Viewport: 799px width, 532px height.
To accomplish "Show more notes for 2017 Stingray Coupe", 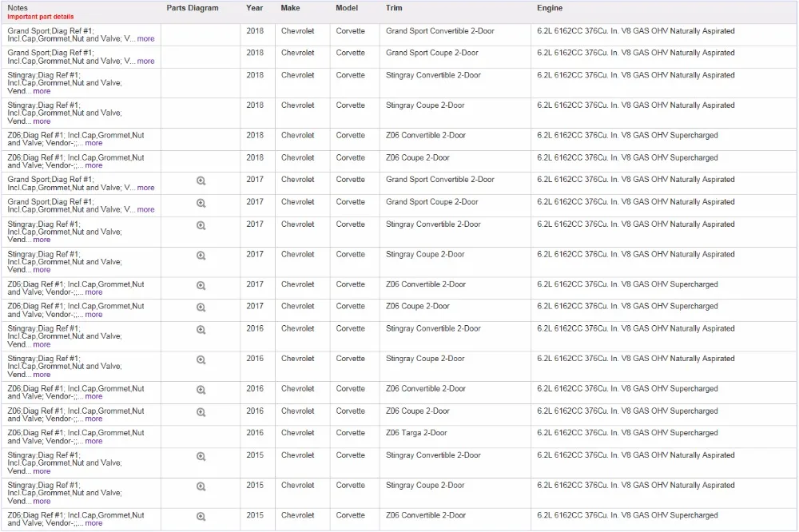I will coord(42,269).
